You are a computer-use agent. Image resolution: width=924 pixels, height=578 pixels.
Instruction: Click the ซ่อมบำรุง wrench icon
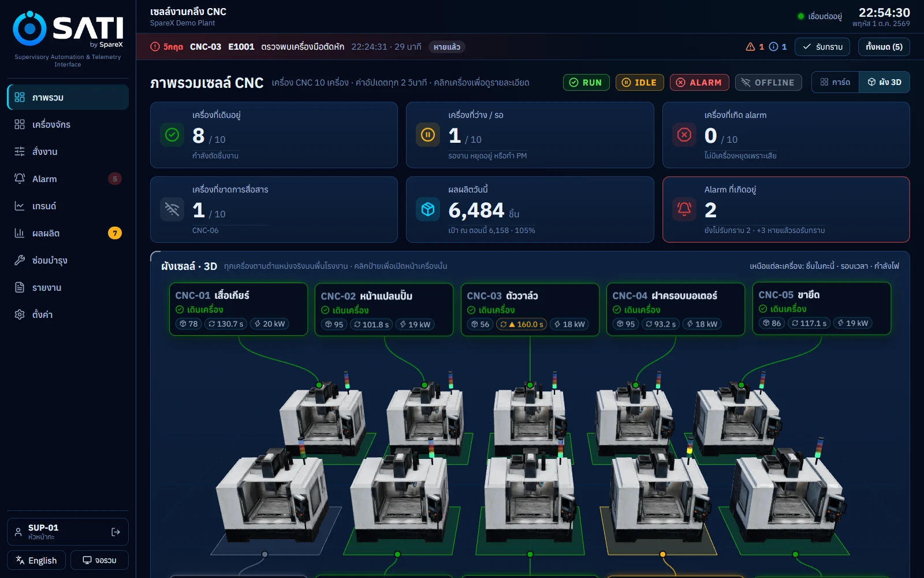(20, 260)
